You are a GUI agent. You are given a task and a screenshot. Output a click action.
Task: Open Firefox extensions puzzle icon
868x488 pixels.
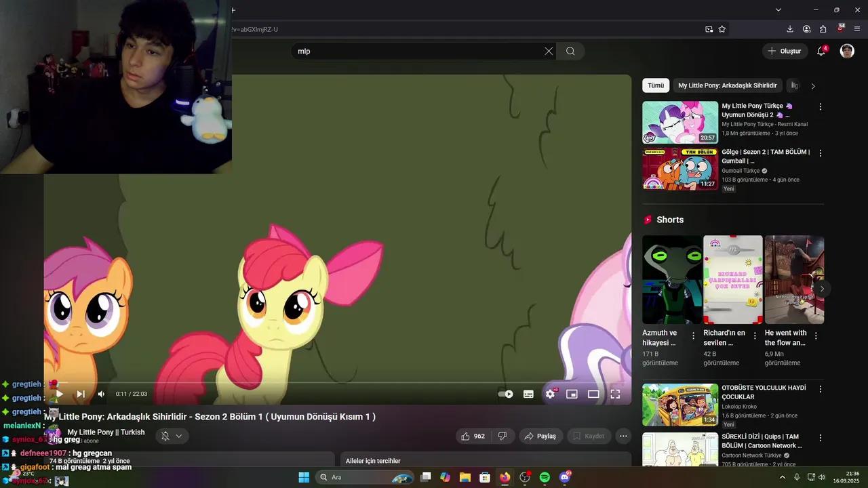tap(823, 29)
